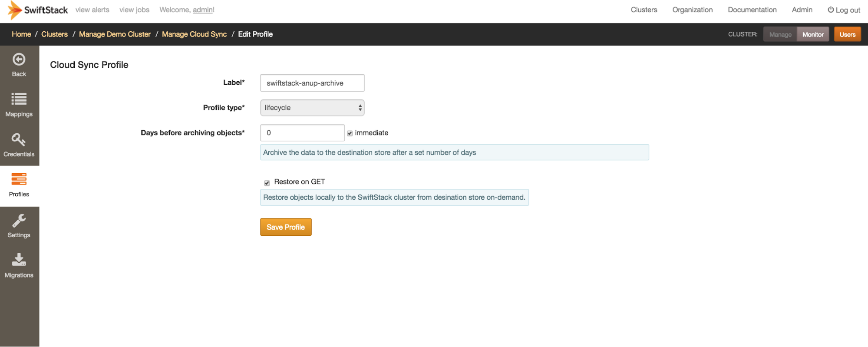Click the SwiftStack logo
The image size is (868, 347).
point(38,10)
